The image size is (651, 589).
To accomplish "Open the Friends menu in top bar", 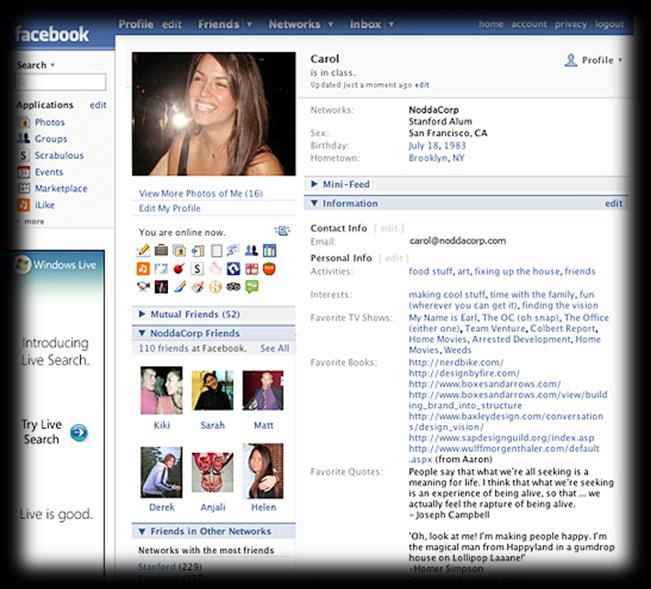I will click(219, 24).
